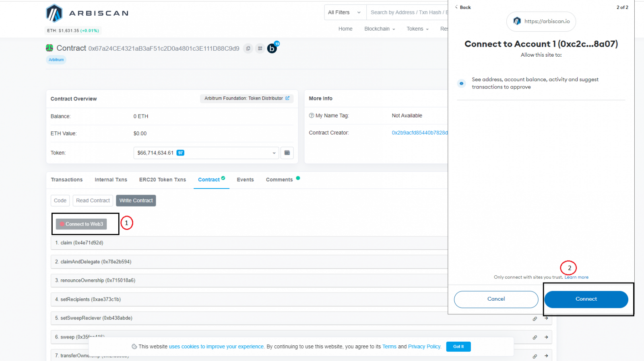
Task: Open the token holdings wallet view
Action: coord(287,153)
